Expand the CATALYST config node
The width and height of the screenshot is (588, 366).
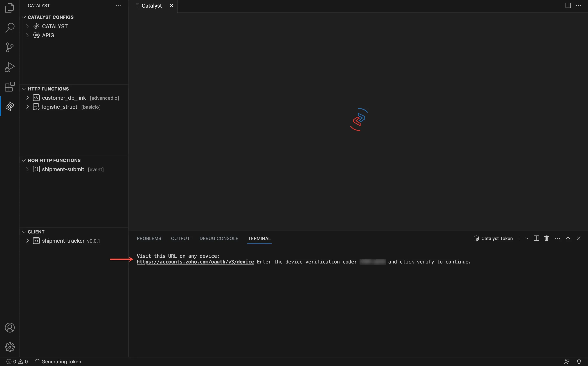(x=28, y=26)
